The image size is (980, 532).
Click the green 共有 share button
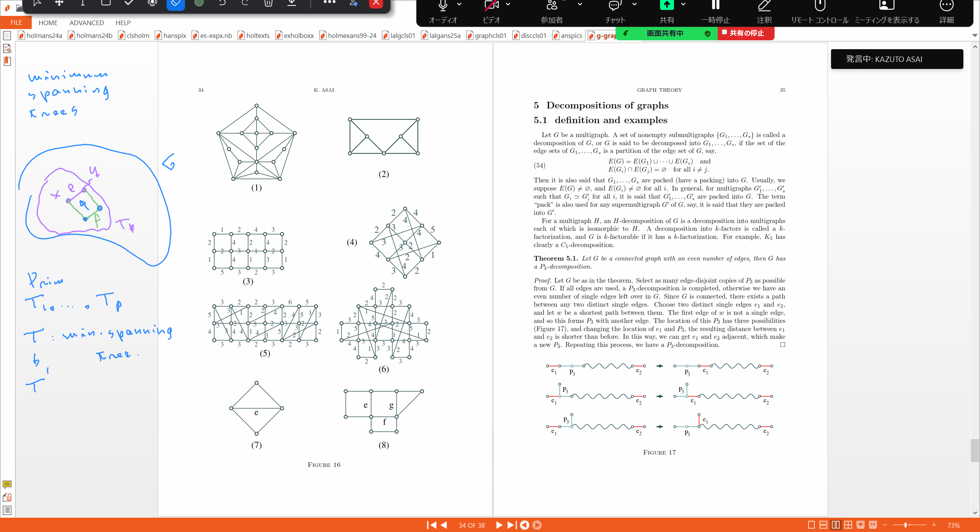pyautogui.click(x=667, y=12)
